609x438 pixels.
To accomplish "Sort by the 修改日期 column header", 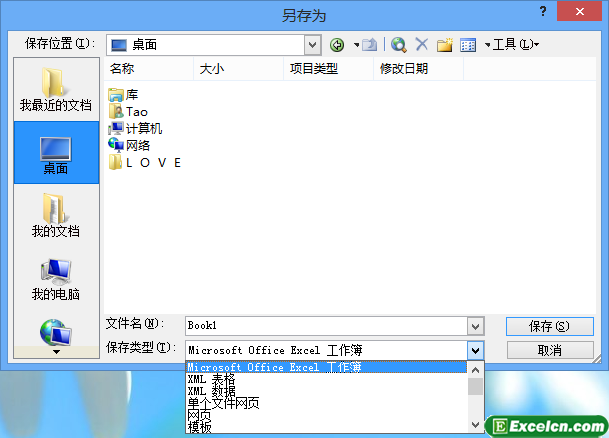I will pyautogui.click(x=419, y=69).
